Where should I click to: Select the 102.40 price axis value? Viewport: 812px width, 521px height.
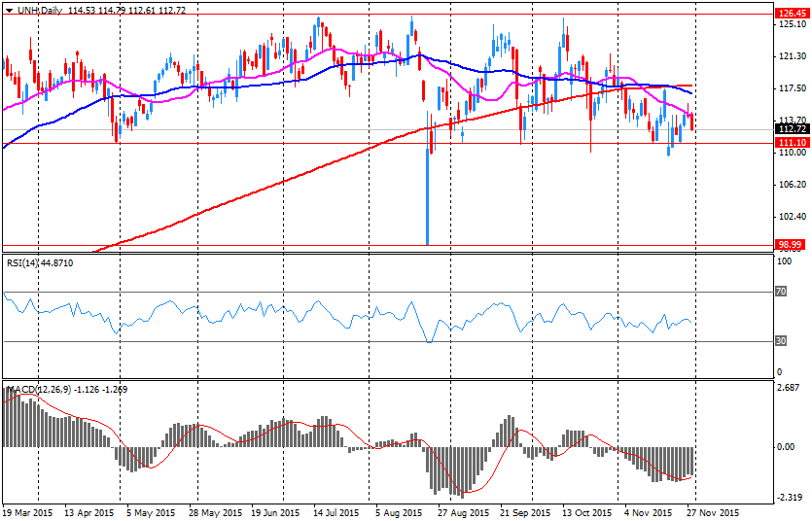tap(793, 216)
